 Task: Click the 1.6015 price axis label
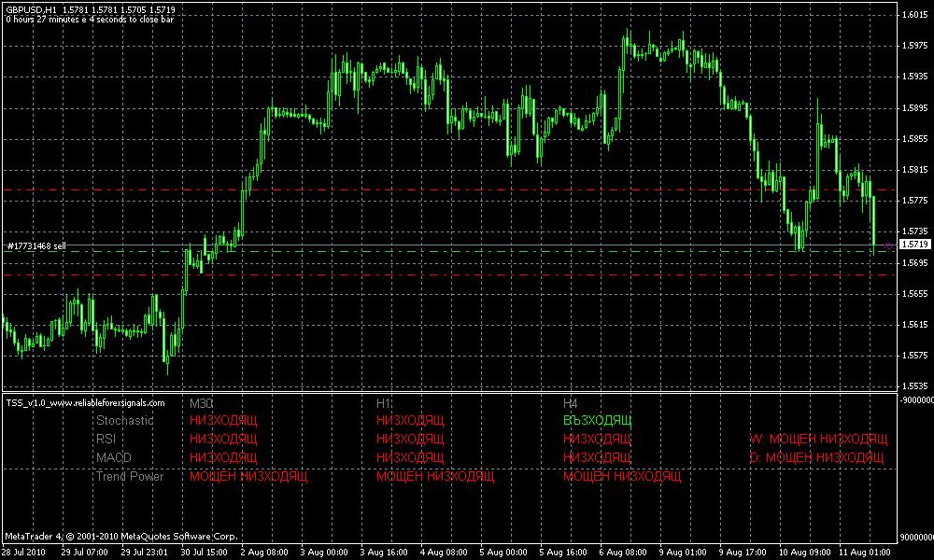pyautogui.click(x=915, y=15)
